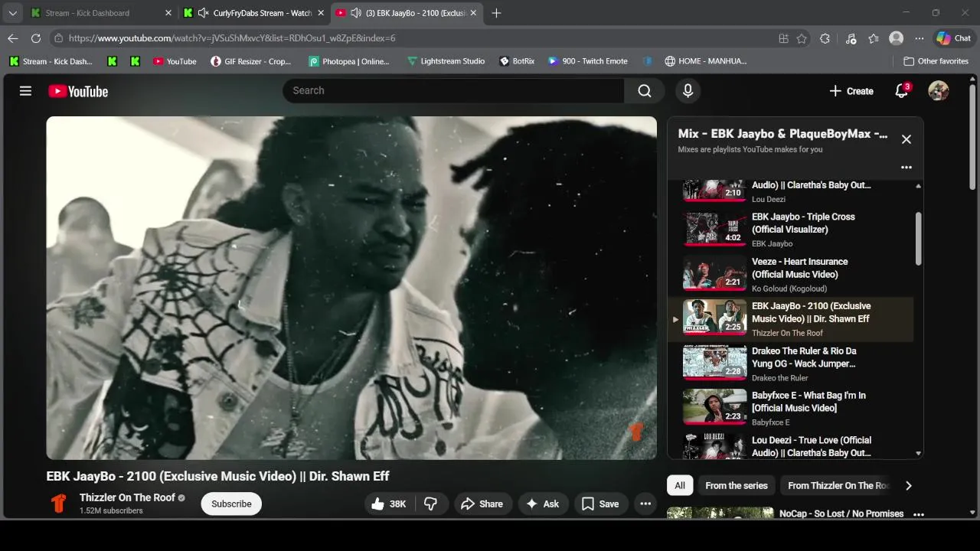This screenshot has height=551, width=980.
Task: Open the YouTube bookmark
Action: pyautogui.click(x=175, y=61)
